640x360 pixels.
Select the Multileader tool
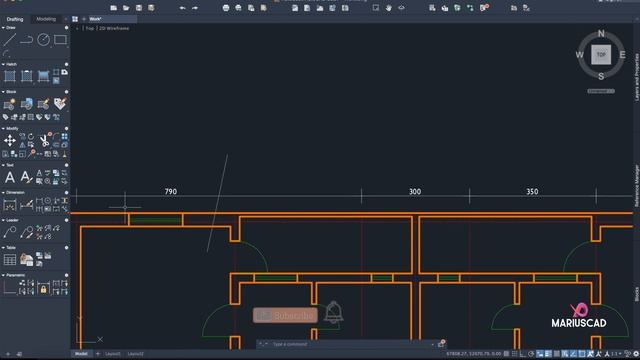[x=10, y=232]
